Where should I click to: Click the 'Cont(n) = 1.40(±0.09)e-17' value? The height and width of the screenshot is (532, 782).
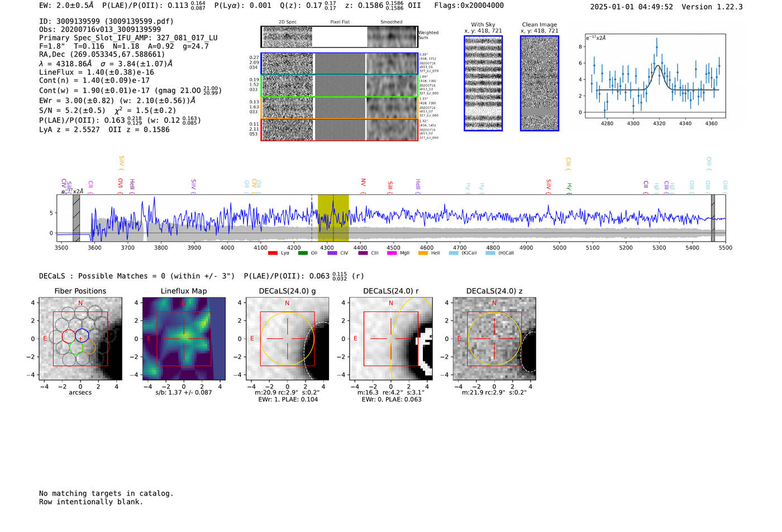[94, 80]
